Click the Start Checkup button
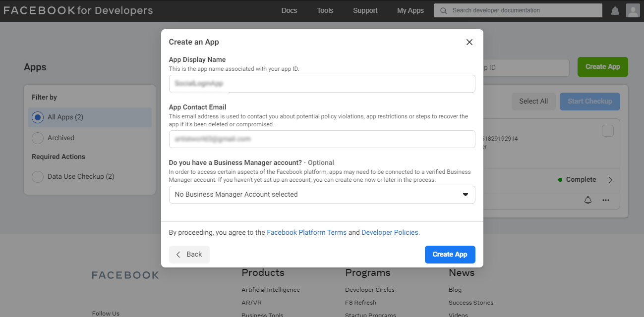 pyautogui.click(x=590, y=101)
